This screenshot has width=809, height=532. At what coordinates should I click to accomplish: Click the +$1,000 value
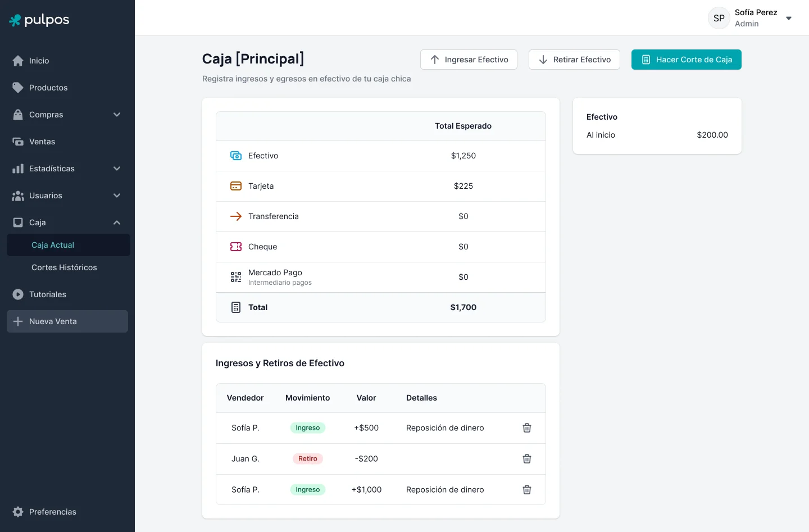point(366,490)
